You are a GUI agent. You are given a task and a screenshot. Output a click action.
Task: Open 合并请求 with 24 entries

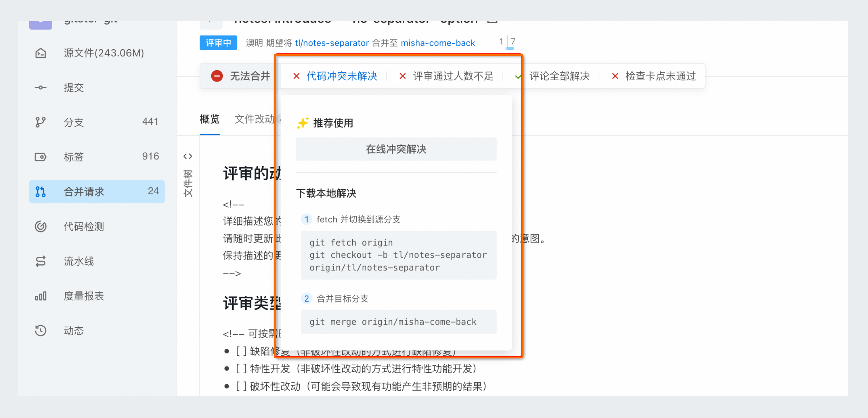(97, 192)
